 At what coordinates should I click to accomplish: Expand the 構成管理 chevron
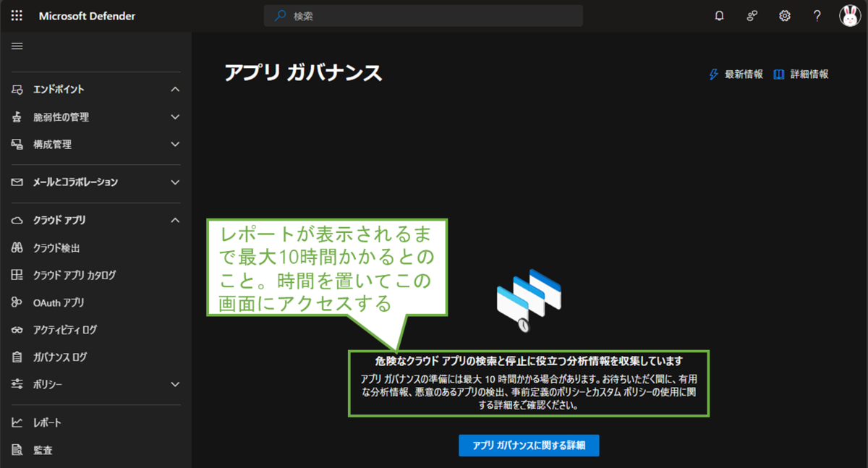tap(175, 145)
